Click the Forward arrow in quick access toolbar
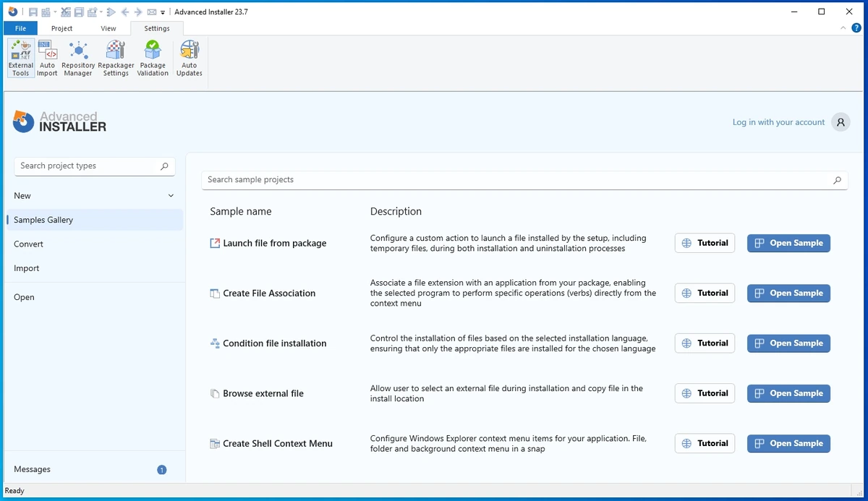868x501 pixels. point(138,12)
